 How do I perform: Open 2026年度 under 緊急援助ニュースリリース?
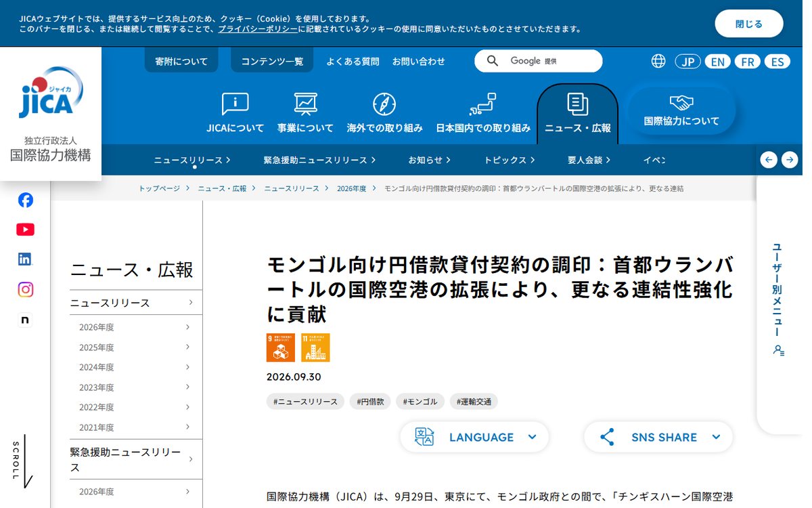pos(136,492)
